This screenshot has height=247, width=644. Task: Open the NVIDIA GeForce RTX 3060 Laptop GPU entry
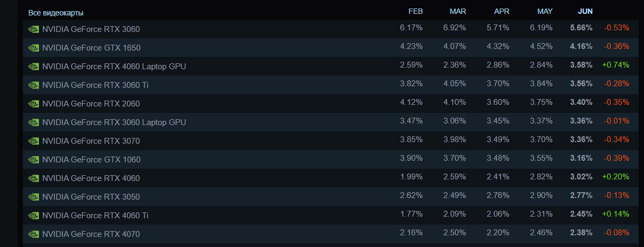click(114, 122)
